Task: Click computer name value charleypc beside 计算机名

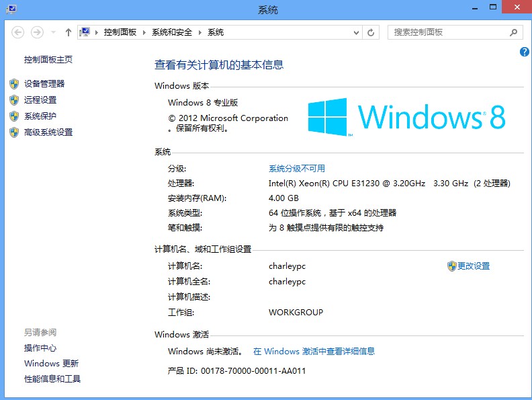Action: coord(287,266)
